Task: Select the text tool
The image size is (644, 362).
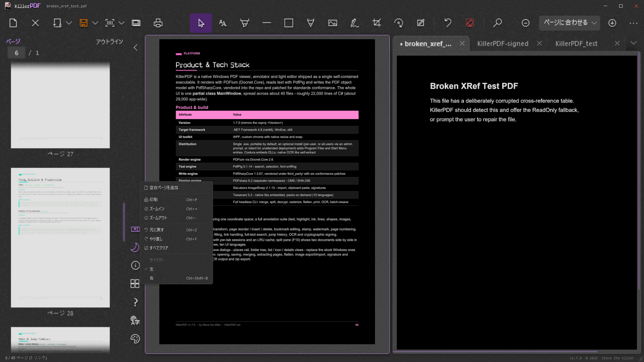Action: 223,23
